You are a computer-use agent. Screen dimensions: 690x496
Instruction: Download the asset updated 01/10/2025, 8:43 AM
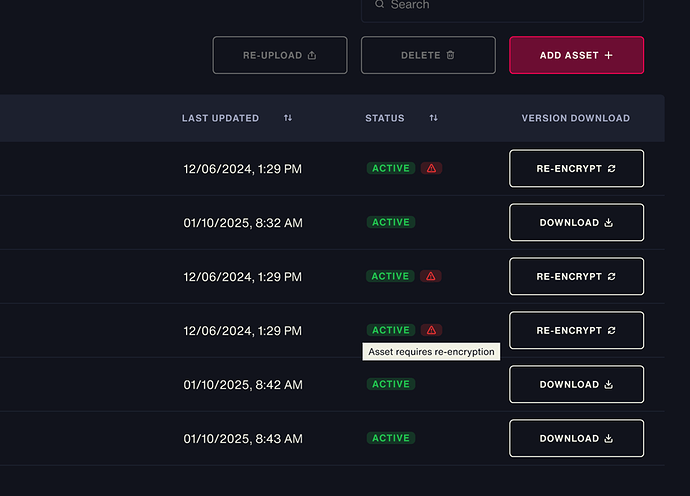click(576, 439)
